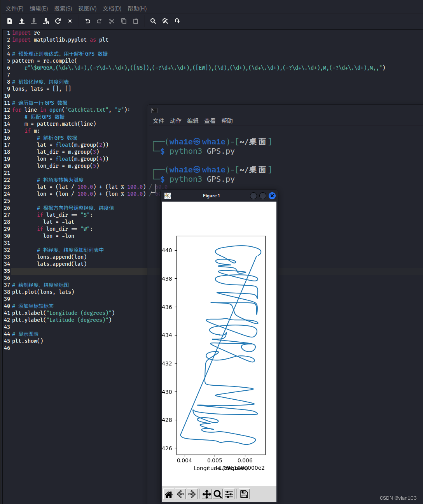Viewport: 423px width, 504px height.
Task: Click the Save As icon in editor toolbar
Action: click(46, 21)
